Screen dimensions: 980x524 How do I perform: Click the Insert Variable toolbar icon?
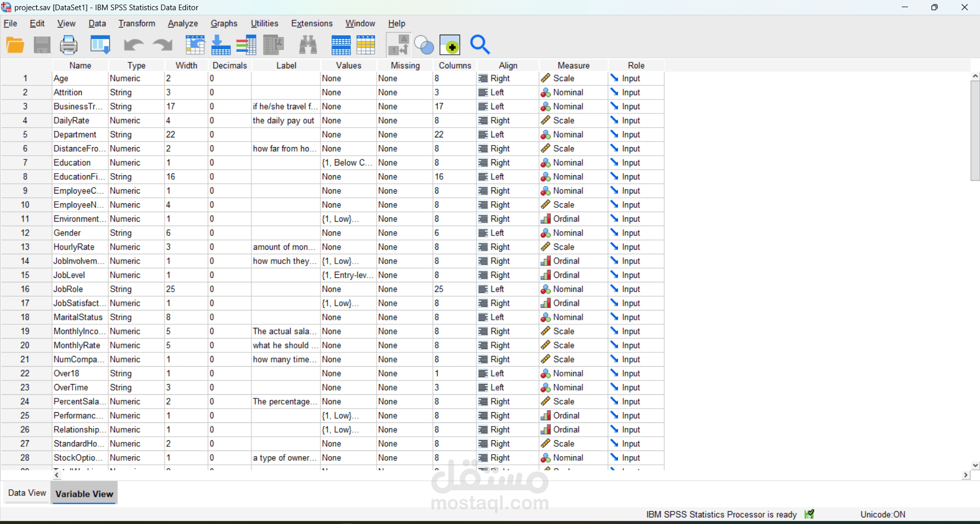pyautogui.click(x=366, y=45)
